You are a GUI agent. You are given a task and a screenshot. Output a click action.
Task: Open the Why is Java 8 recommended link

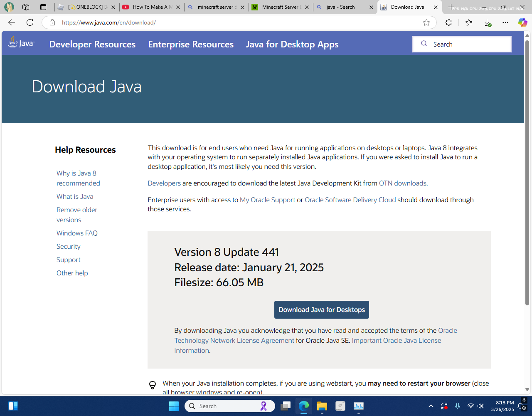pos(78,178)
